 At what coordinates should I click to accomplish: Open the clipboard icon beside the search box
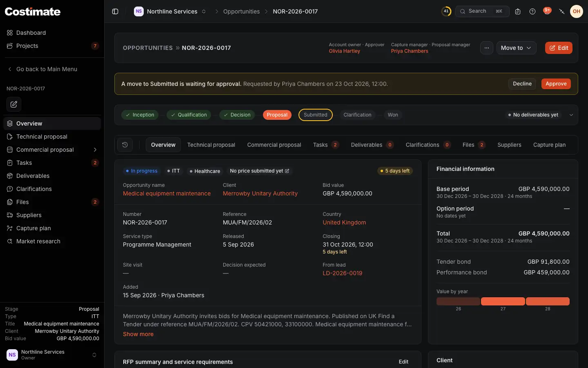coord(518,11)
